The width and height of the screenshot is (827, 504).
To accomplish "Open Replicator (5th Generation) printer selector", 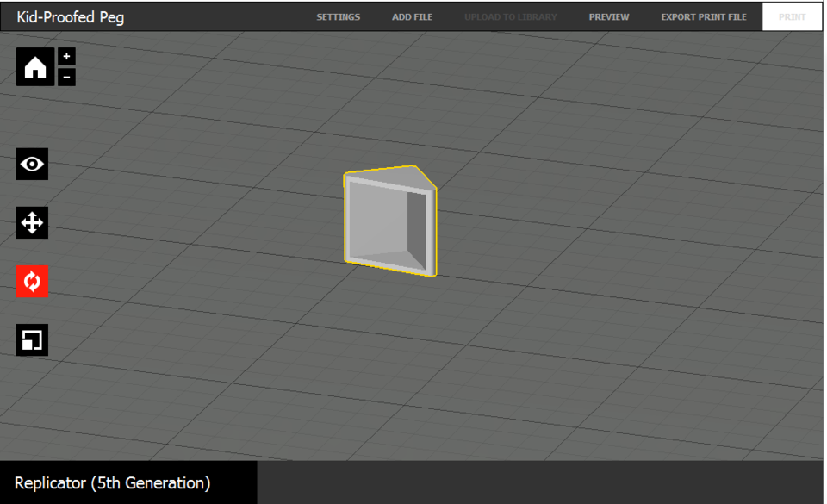I will click(x=128, y=482).
